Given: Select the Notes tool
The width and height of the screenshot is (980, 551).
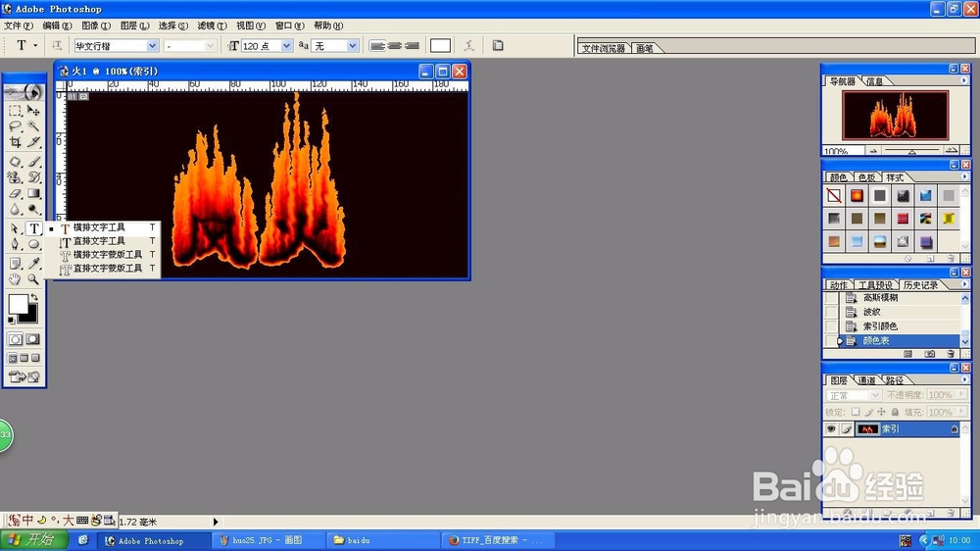Looking at the screenshot, I should 16,264.
